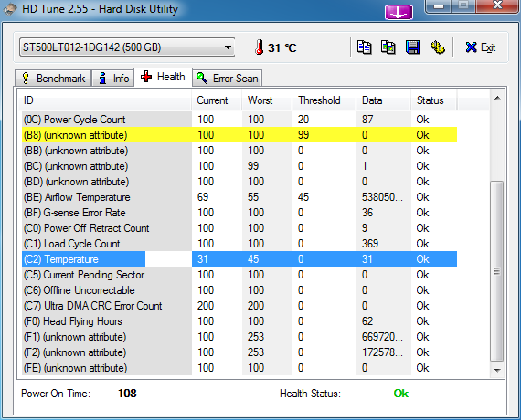Screen dimensions: 521x420
Task: Click the data value 369 for Load Cycle Count
Action: point(370,244)
